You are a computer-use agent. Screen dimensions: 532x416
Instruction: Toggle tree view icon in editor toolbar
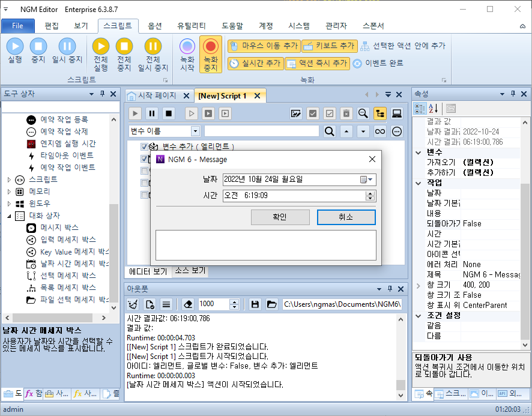tap(380, 113)
